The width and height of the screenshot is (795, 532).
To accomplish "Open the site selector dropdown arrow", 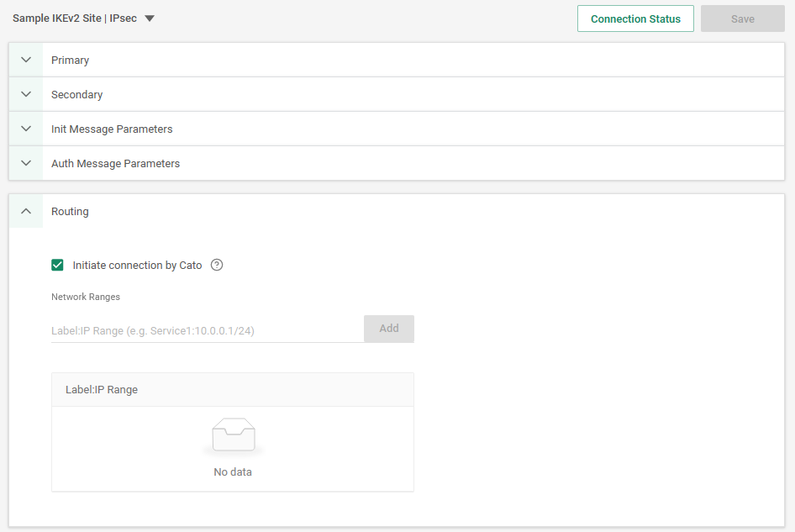I will coord(150,18).
